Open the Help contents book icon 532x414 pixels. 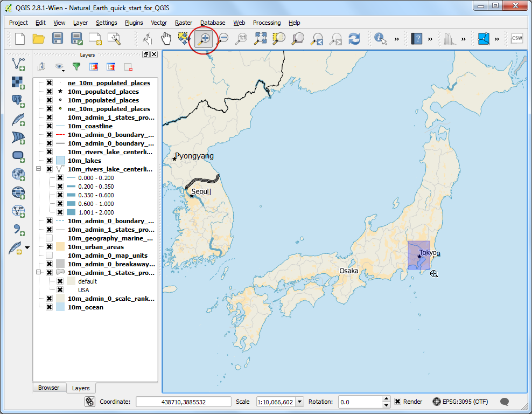(x=417, y=39)
